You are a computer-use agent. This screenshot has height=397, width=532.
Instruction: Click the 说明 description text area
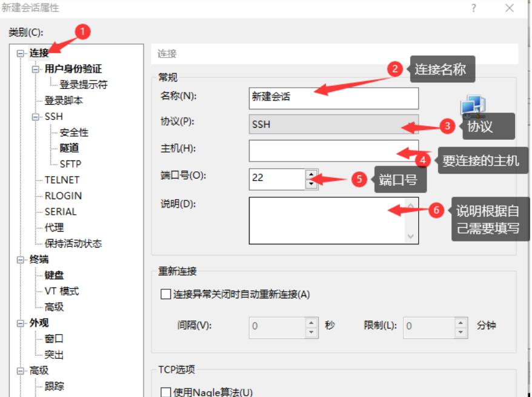tap(333, 220)
